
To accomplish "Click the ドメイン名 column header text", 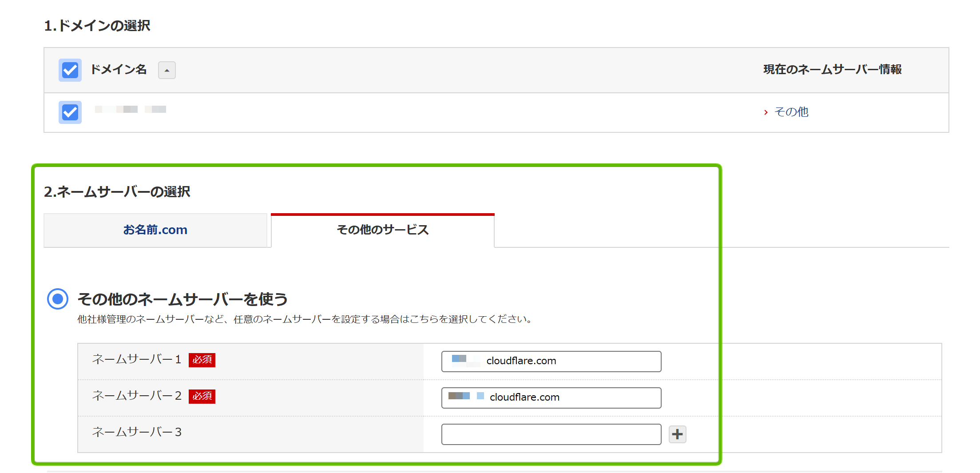I will (x=119, y=70).
